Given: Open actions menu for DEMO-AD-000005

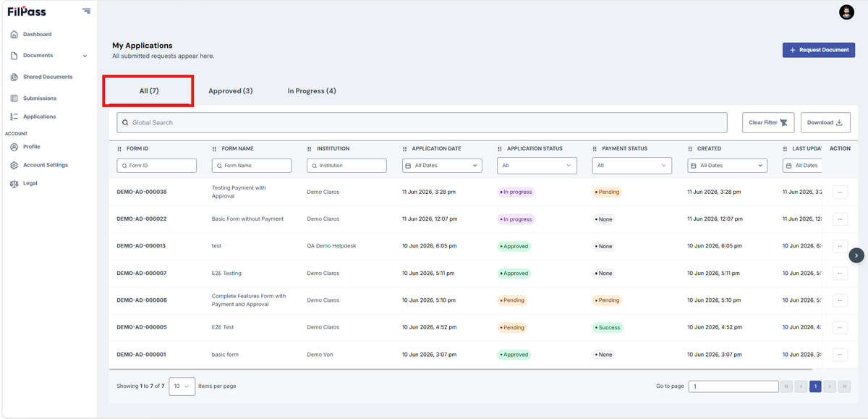Looking at the screenshot, I should 840,327.
